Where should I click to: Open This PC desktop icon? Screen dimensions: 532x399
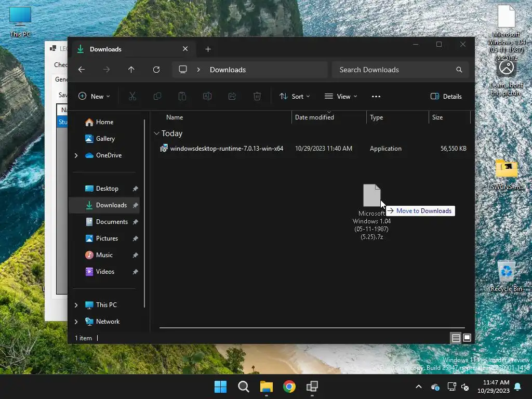pos(20,22)
